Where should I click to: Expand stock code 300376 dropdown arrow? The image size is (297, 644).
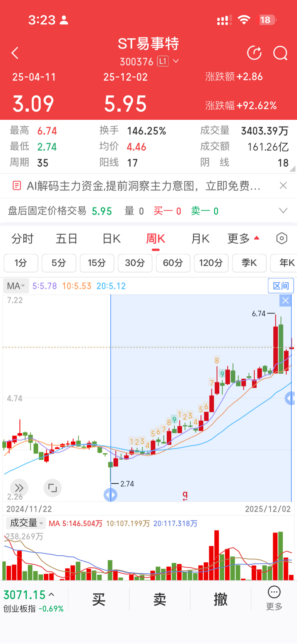click(x=176, y=61)
